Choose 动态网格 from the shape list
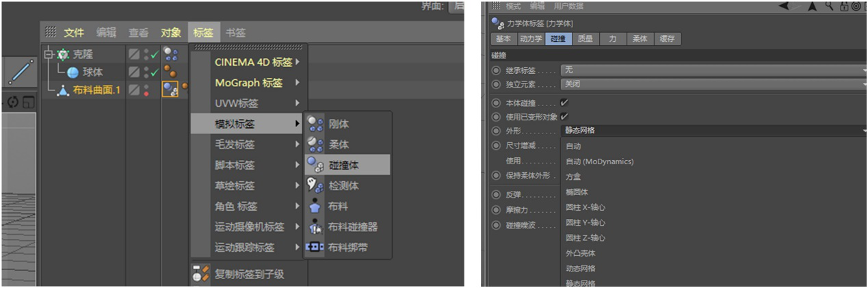868x288 pixels. point(581,268)
